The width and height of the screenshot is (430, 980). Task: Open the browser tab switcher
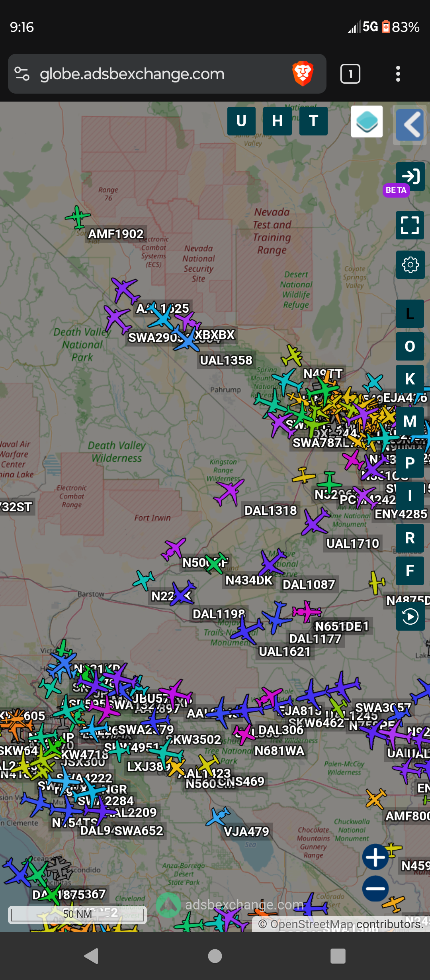[350, 74]
